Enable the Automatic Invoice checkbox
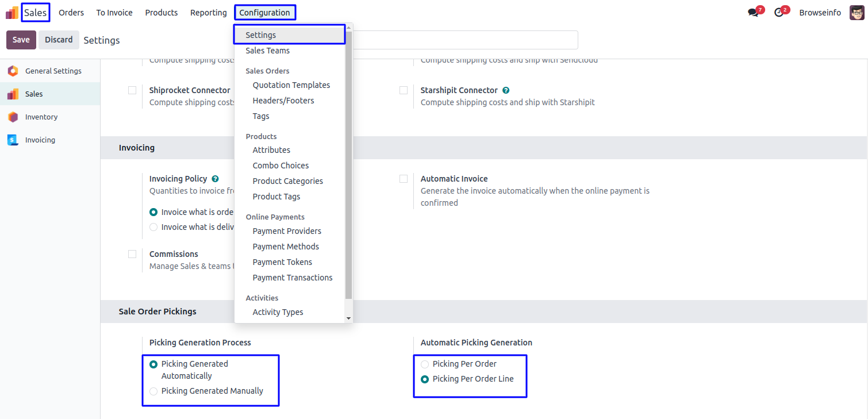The height and width of the screenshot is (419, 868). (404, 179)
